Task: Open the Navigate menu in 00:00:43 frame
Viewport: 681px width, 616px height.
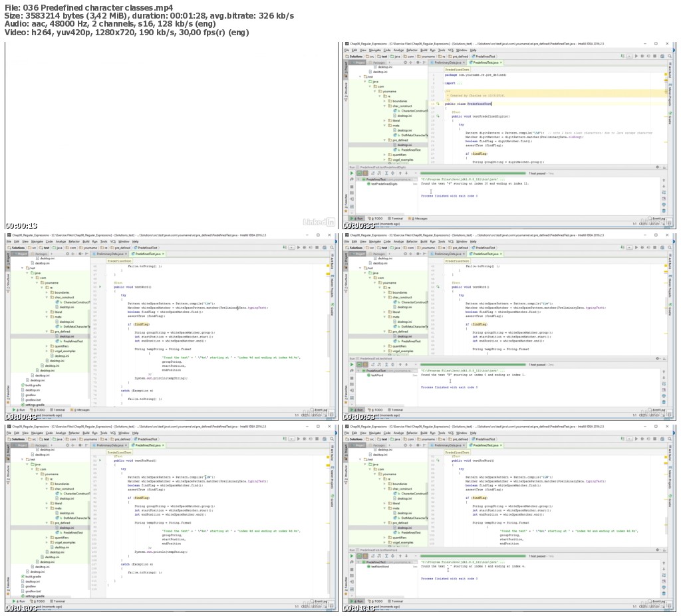Action: (37, 241)
